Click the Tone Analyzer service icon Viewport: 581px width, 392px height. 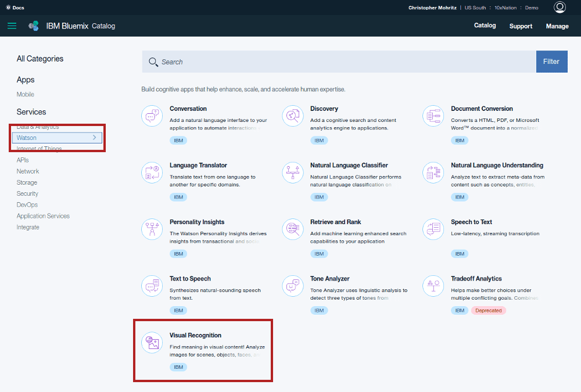pyautogui.click(x=293, y=286)
